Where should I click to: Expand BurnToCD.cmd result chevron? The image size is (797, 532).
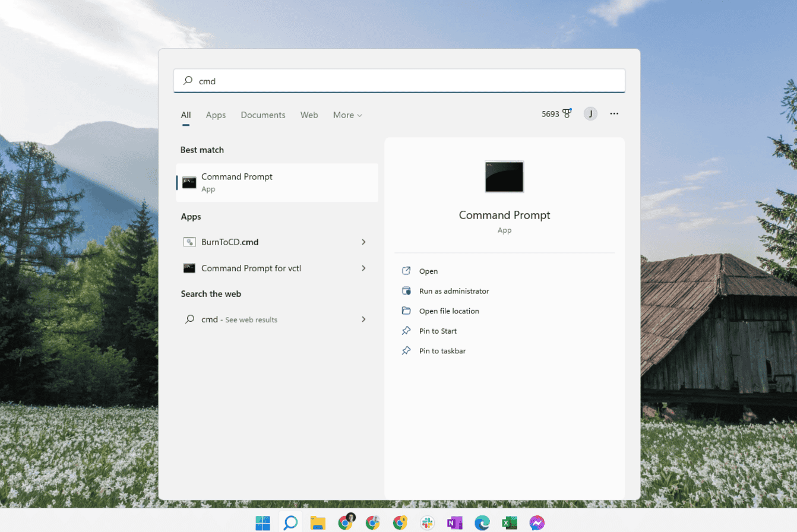[363, 242]
